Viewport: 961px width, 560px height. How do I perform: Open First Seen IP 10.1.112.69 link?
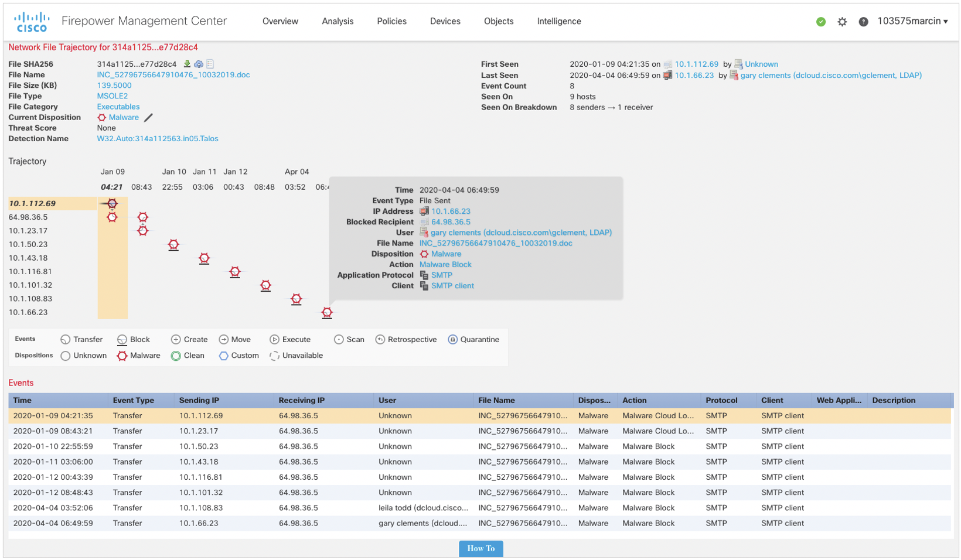point(696,64)
